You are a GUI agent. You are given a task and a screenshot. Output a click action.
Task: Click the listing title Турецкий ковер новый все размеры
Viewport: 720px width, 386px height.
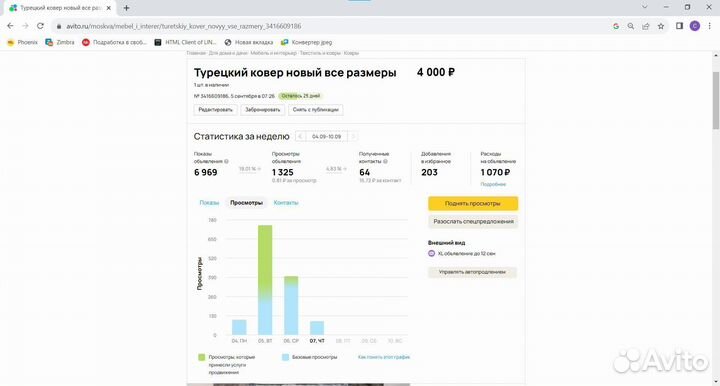tap(295, 73)
